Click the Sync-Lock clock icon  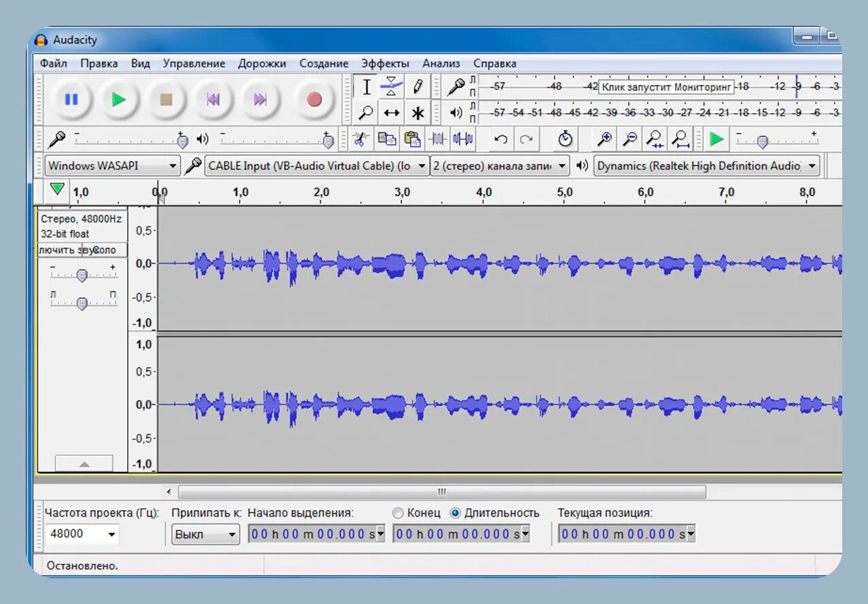click(566, 139)
